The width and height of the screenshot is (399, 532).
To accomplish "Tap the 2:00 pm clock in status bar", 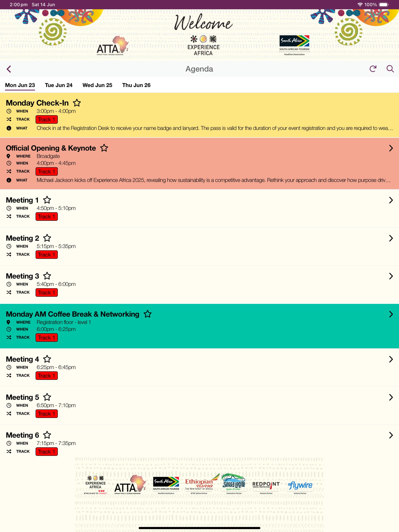I will tap(19, 5).
